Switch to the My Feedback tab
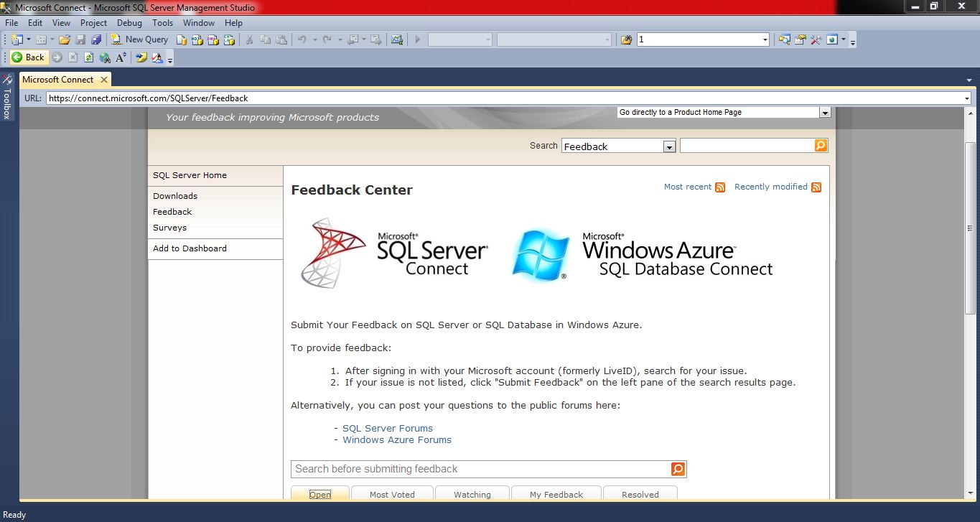This screenshot has width=980, height=522. tap(556, 493)
